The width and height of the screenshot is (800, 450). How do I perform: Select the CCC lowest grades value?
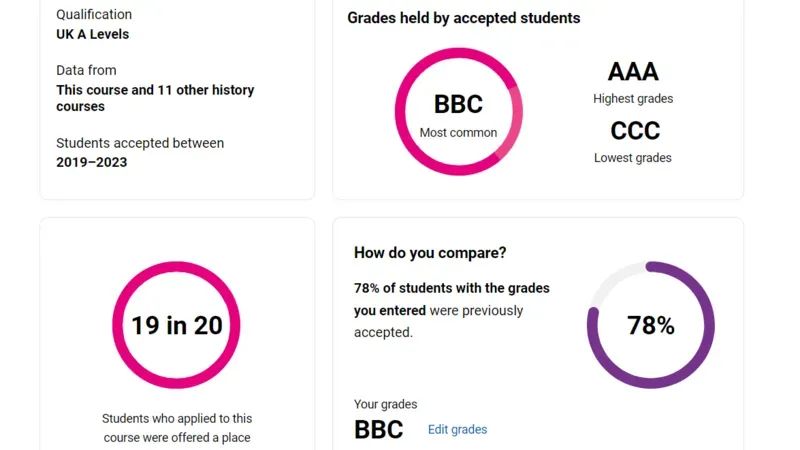point(635,131)
